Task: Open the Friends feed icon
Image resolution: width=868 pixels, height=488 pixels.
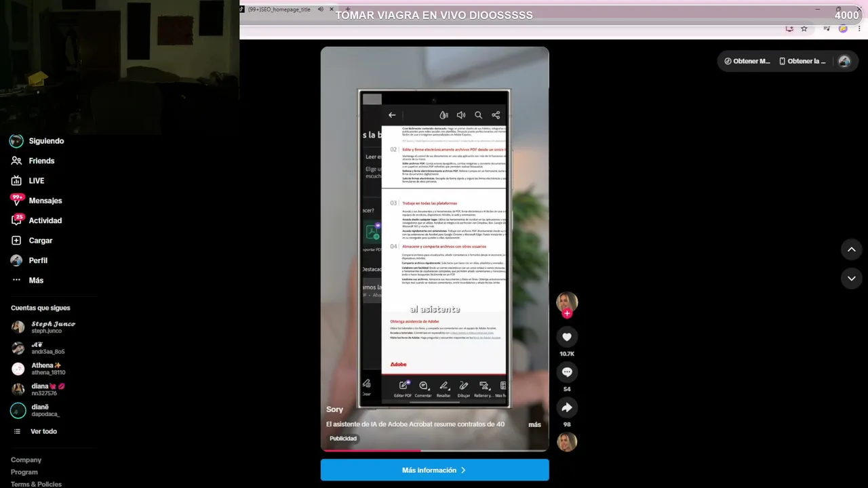Action: click(x=16, y=161)
